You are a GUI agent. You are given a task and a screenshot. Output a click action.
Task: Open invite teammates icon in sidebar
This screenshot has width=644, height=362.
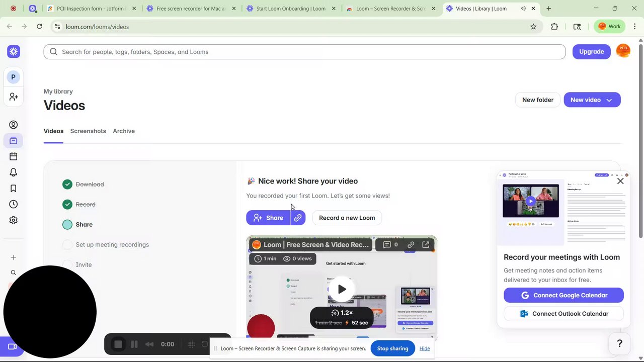(x=14, y=97)
